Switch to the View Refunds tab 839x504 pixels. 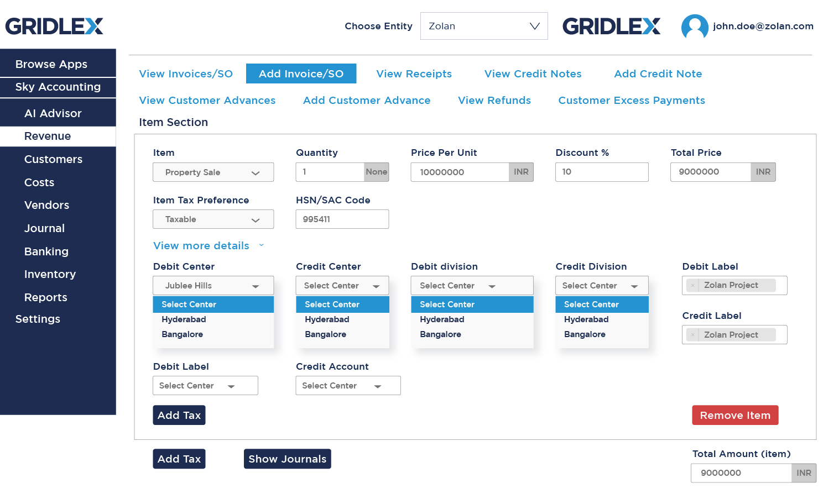(x=494, y=100)
